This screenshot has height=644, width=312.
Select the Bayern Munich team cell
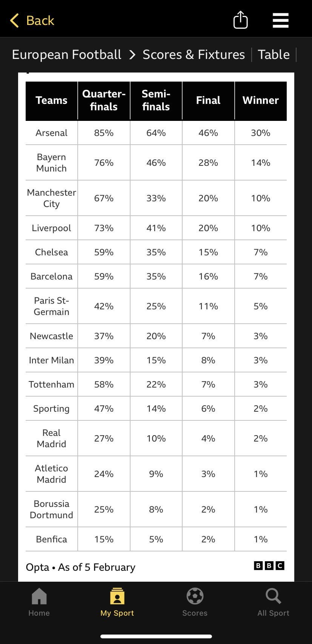tap(51, 163)
